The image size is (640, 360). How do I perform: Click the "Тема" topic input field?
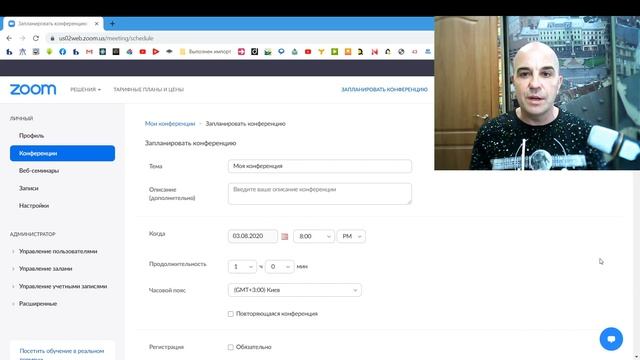tap(320, 166)
